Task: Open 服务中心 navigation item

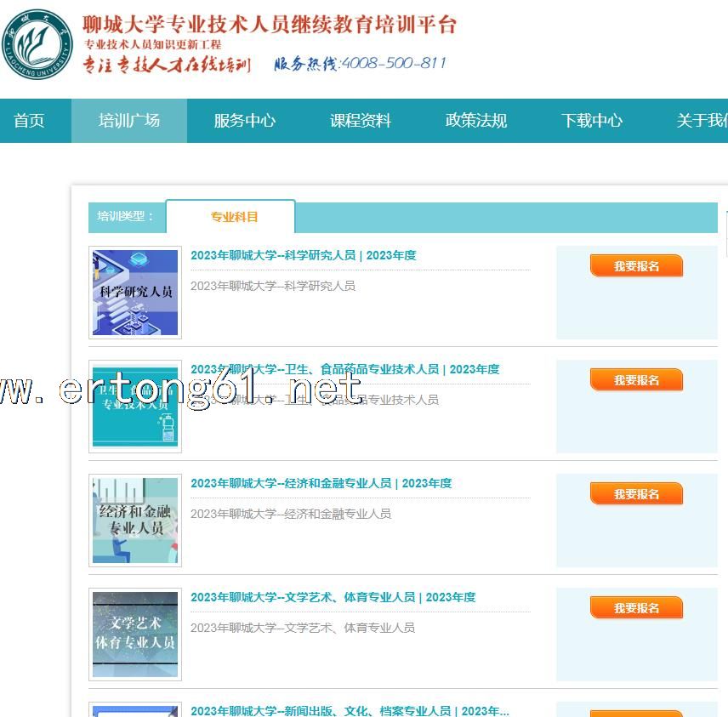Action: pyautogui.click(x=245, y=121)
